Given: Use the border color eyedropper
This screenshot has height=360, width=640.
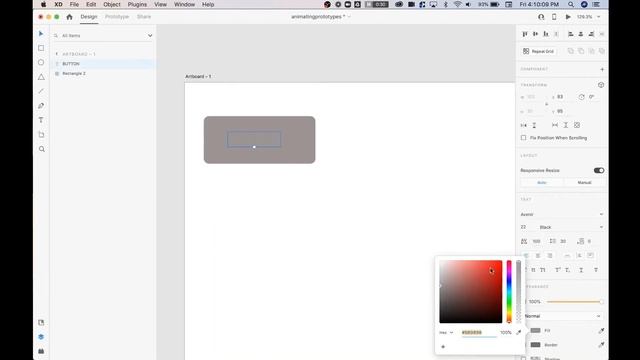Looking at the screenshot, I should coord(601,345).
